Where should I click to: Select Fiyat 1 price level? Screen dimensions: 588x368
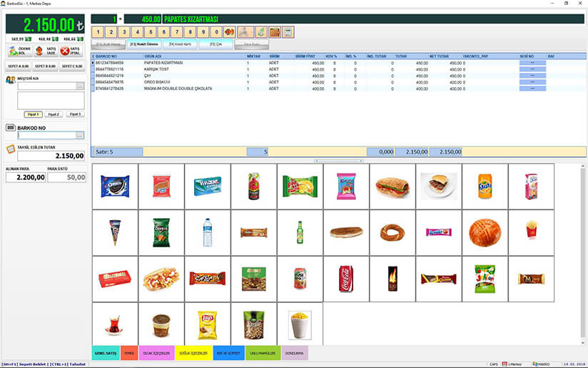(33, 114)
